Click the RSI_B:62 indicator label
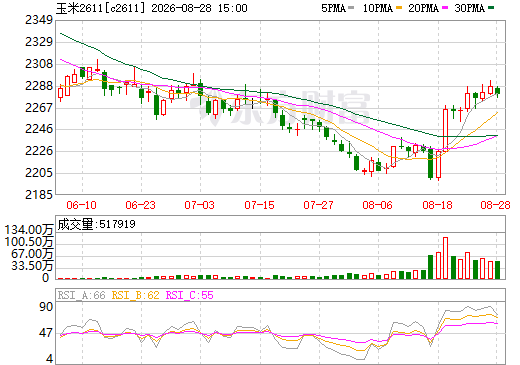520x365 pixels. coord(135,295)
